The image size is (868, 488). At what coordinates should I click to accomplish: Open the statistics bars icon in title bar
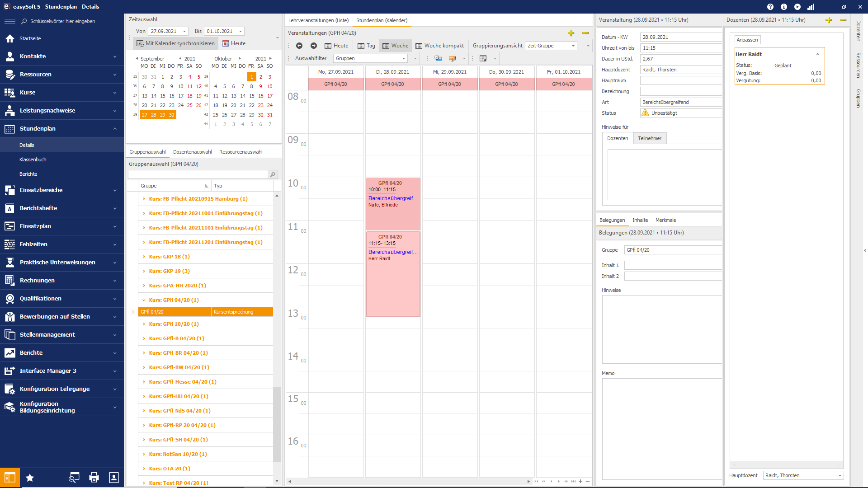tap(811, 7)
